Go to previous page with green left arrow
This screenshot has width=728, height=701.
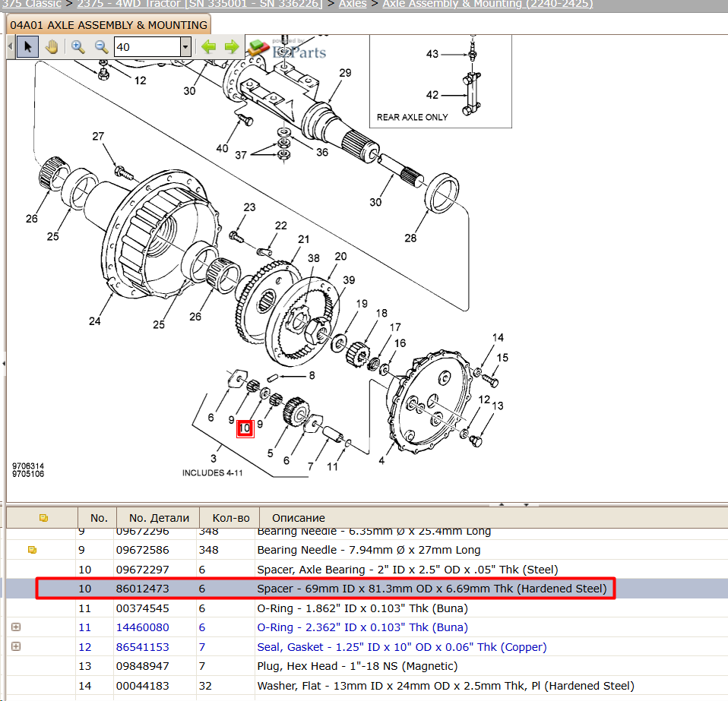point(208,47)
